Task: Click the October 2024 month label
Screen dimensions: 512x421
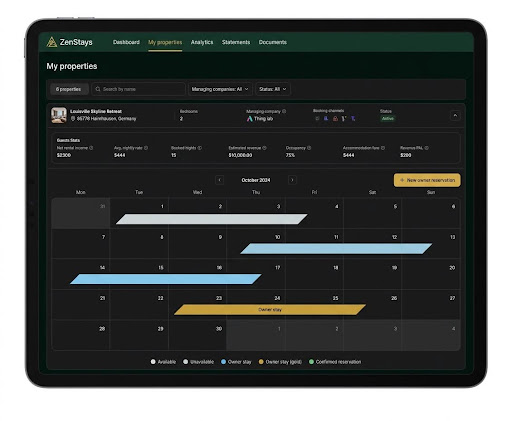Action: tap(256, 180)
